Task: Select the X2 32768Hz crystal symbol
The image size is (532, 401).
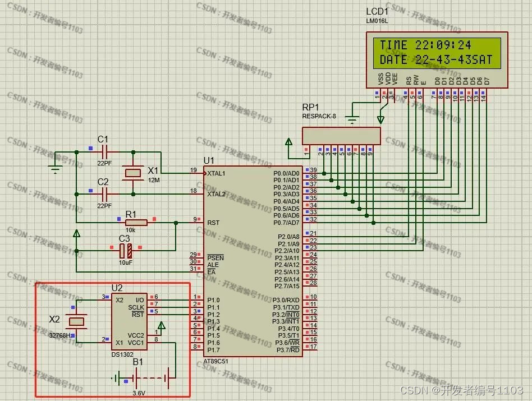Action: pyautogui.click(x=76, y=321)
